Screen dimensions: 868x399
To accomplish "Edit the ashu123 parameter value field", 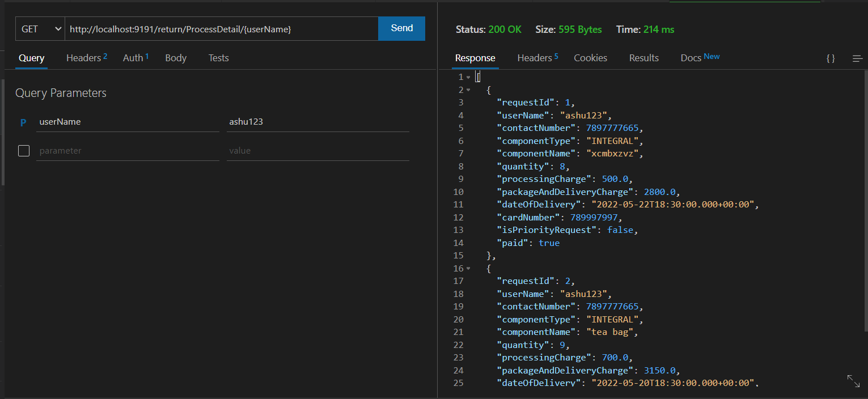I will 318,122.
